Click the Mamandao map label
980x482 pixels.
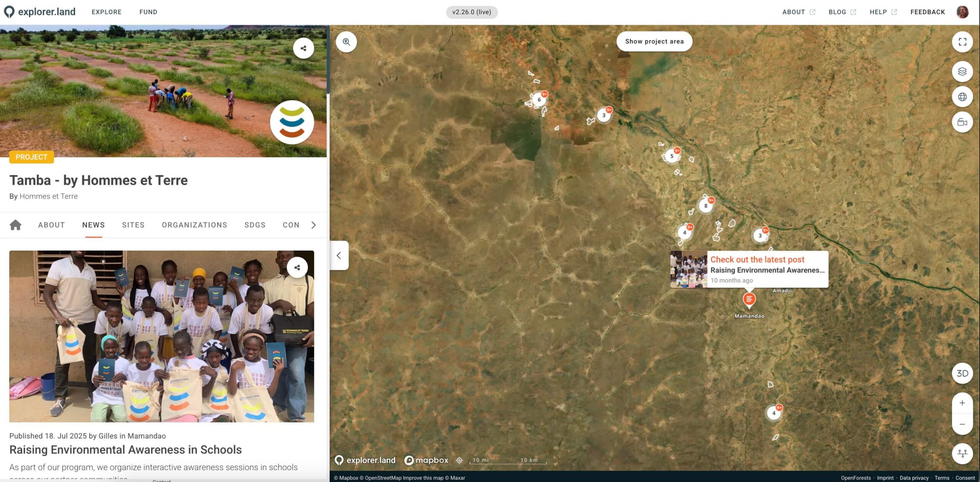tap(749, 316)
